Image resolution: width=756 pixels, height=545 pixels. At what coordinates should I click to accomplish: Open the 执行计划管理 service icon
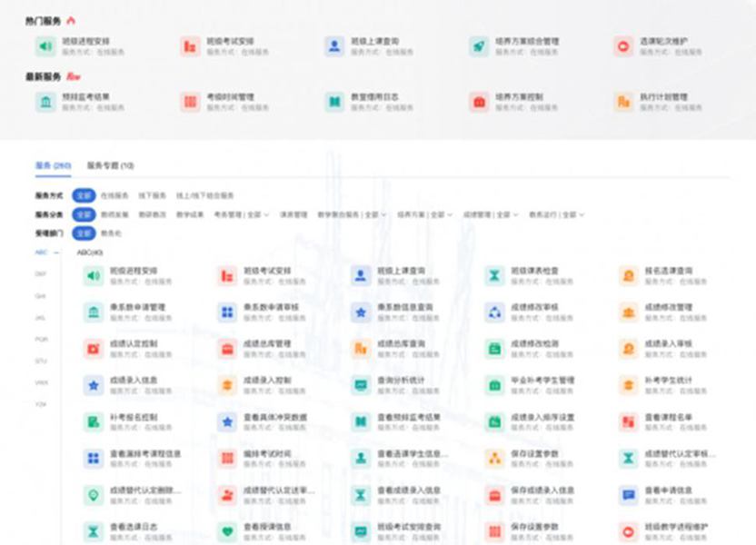coord(623,102)
